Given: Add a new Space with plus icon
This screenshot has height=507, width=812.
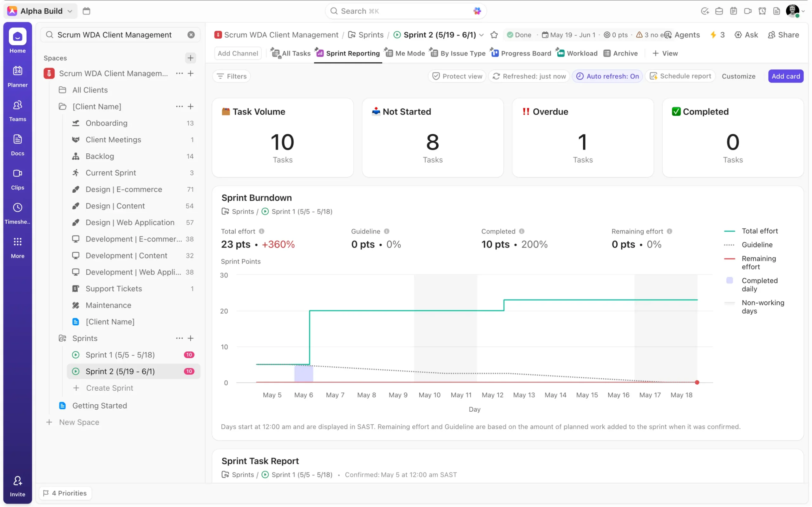Looking at the screenshot, I should (x=190, y=58).
